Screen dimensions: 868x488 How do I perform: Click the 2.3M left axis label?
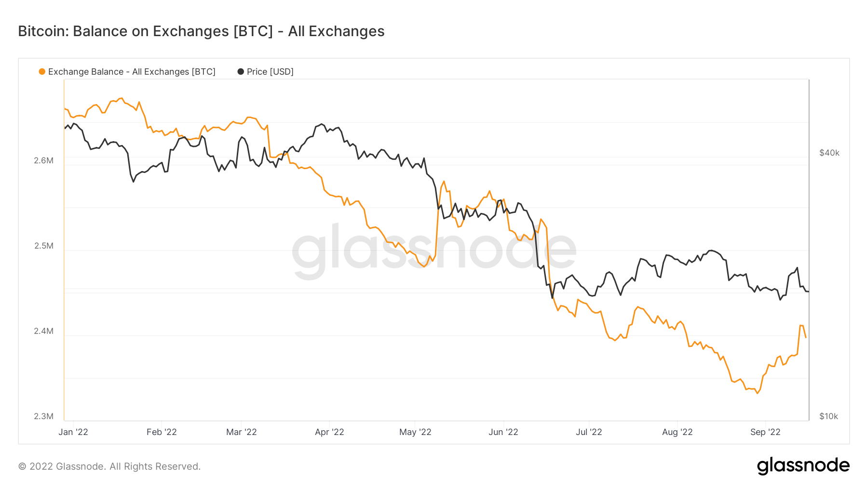coord(43,416)
